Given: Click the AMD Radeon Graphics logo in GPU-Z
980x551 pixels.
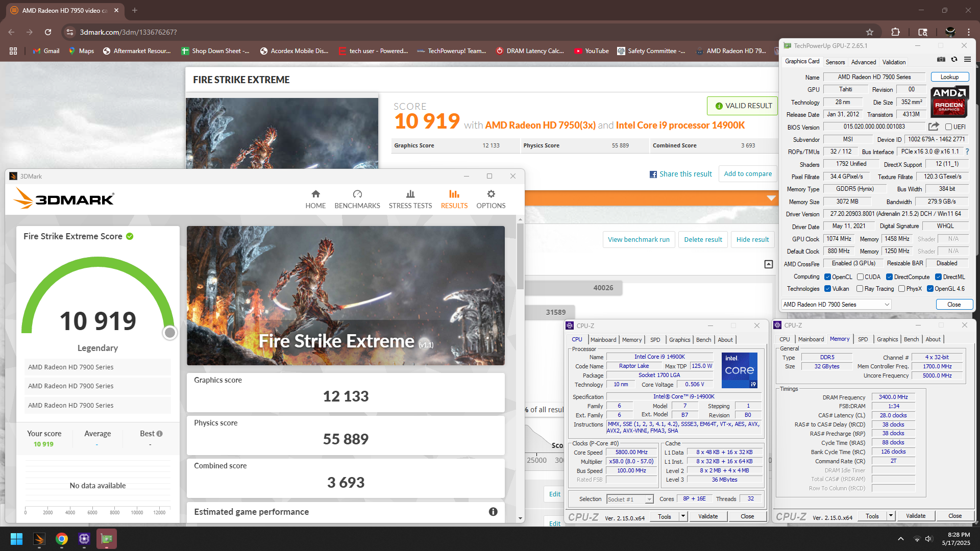Looking at the screenshot, I should point(949,101).
